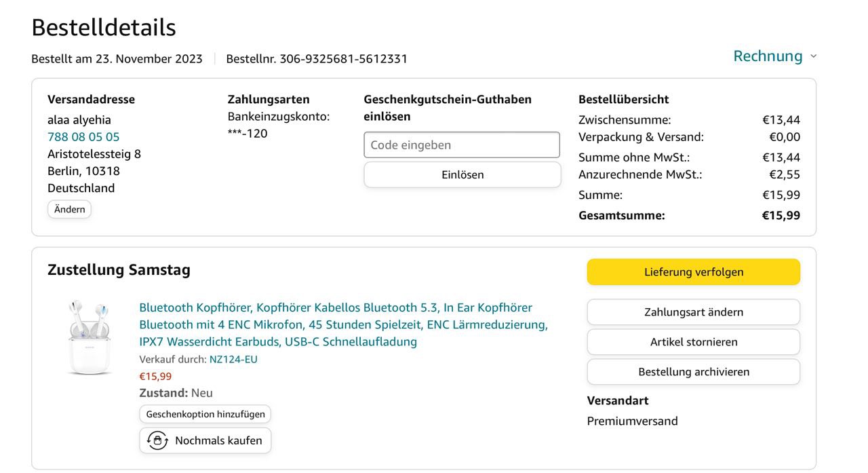Click the Zustellung Samstag heading
Viewport: 868px width, 473px height.
(119, 270)
